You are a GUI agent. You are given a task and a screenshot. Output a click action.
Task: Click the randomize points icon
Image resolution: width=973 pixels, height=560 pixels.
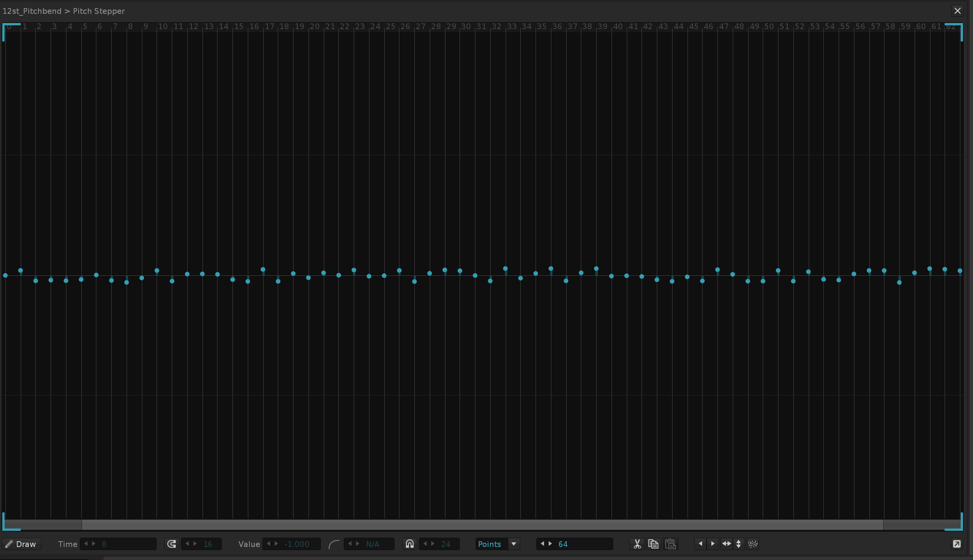[x=753, y=544]
